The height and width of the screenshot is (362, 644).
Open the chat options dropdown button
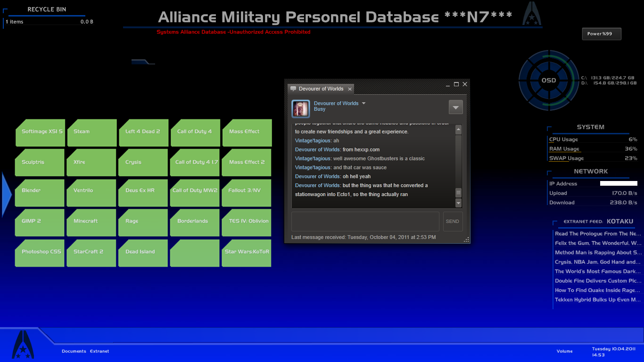pos(455,107)
